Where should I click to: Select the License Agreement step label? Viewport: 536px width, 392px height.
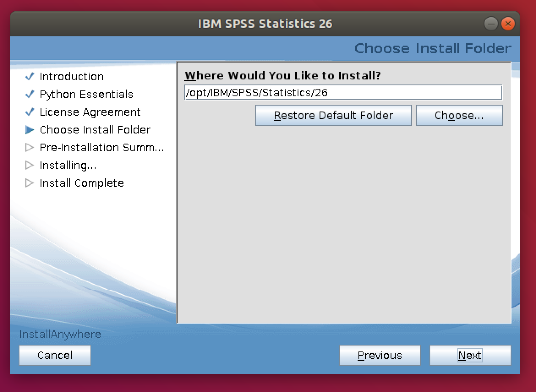pyautogui.click(x=90, y=112)
